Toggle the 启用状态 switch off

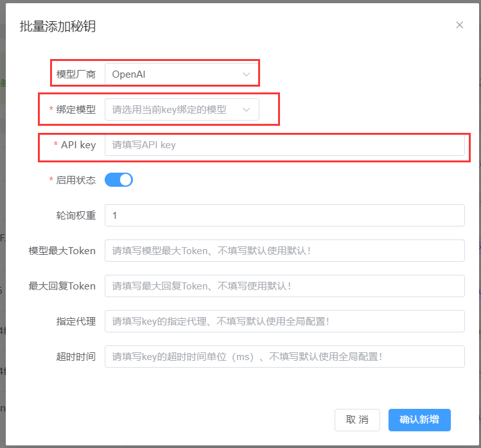(x=119, y=180)
